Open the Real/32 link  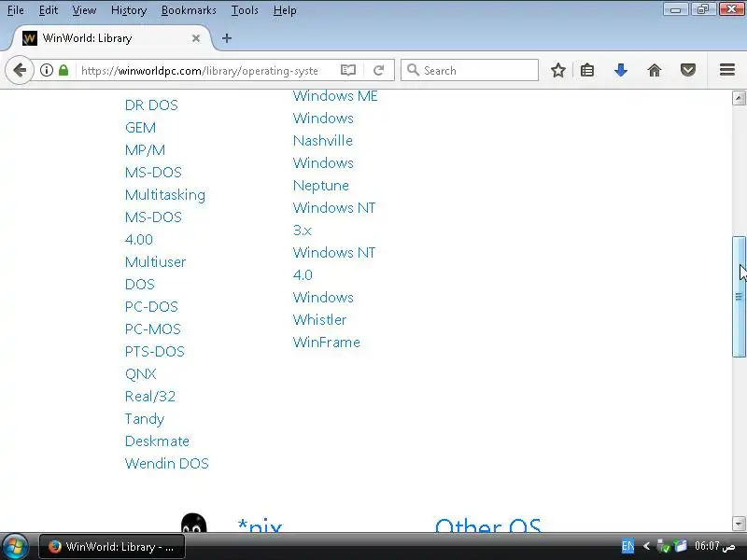(x=150, y=396)
